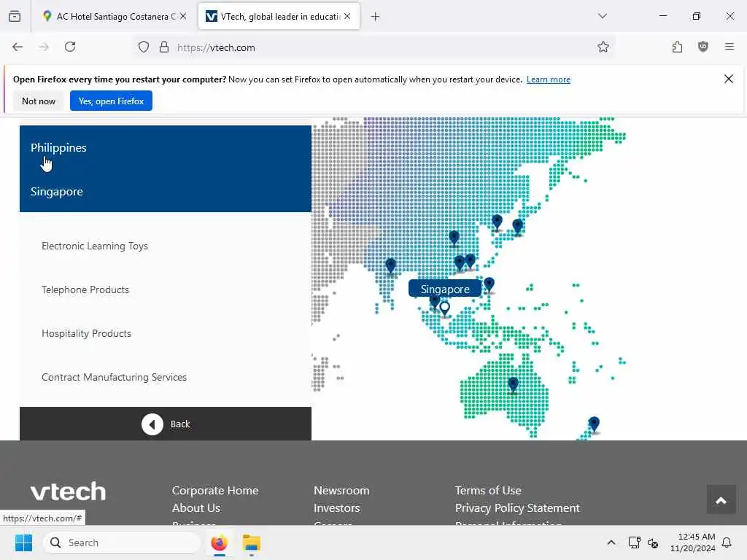Click the map pin over Japan
The image size is (747, 560).
click(517, 227)
